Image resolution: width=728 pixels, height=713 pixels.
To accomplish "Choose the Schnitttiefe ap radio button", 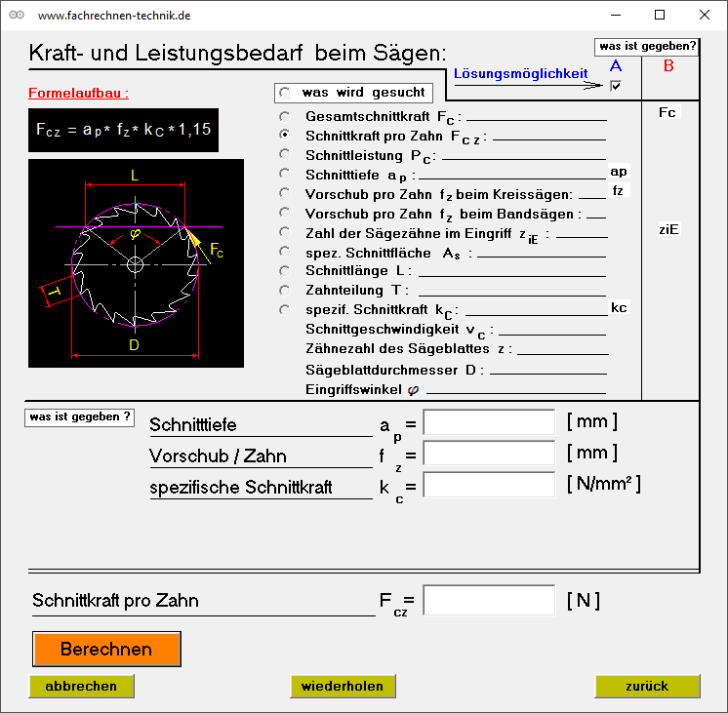I will coord(285,174).
